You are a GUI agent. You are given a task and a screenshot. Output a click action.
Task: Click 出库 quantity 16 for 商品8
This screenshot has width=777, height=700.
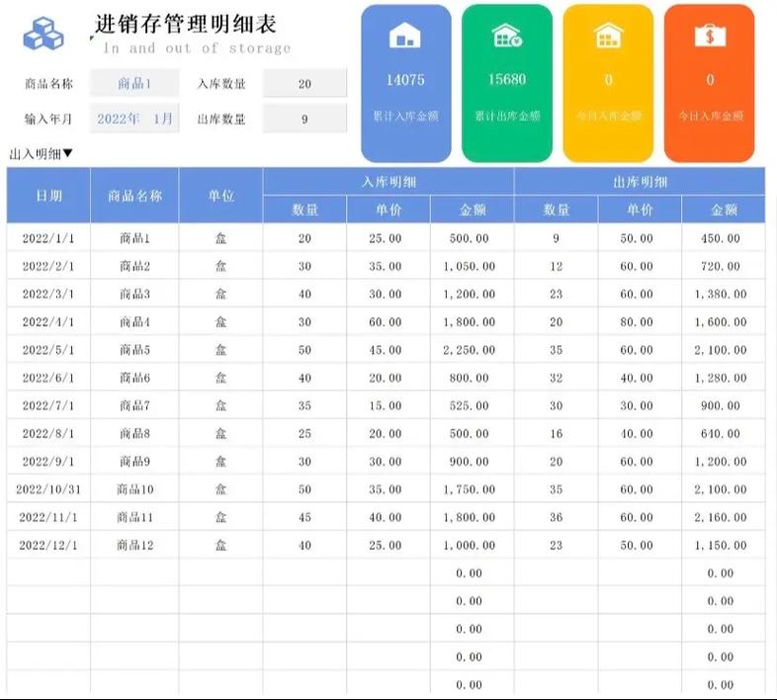tap(556, 433)
